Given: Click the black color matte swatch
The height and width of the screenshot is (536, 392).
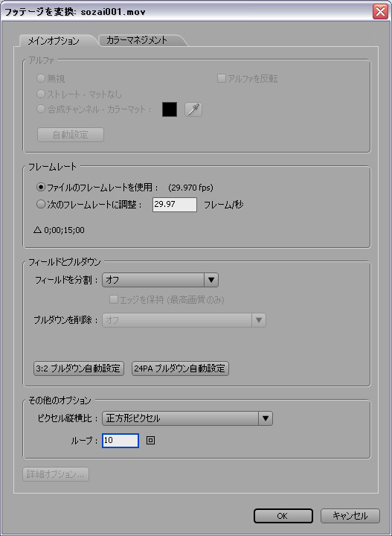Looking at the screenshot, I should [x=170, y=109].
